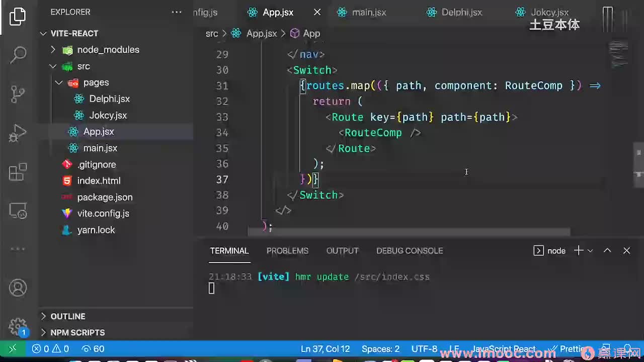644x362 pixels.
Task: Change file encoding via UTF-8
Action: (x=424, y=349)
